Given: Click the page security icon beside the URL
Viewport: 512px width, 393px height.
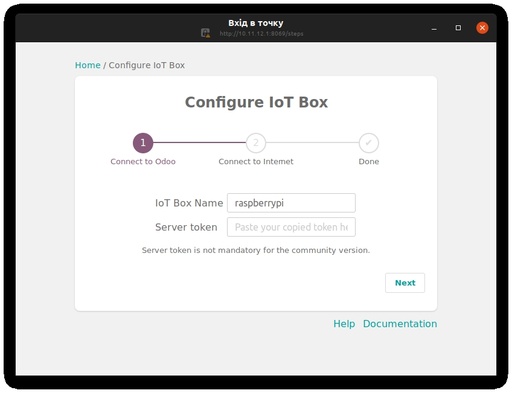Looking at the screenshot, I should tap(206, 33).
